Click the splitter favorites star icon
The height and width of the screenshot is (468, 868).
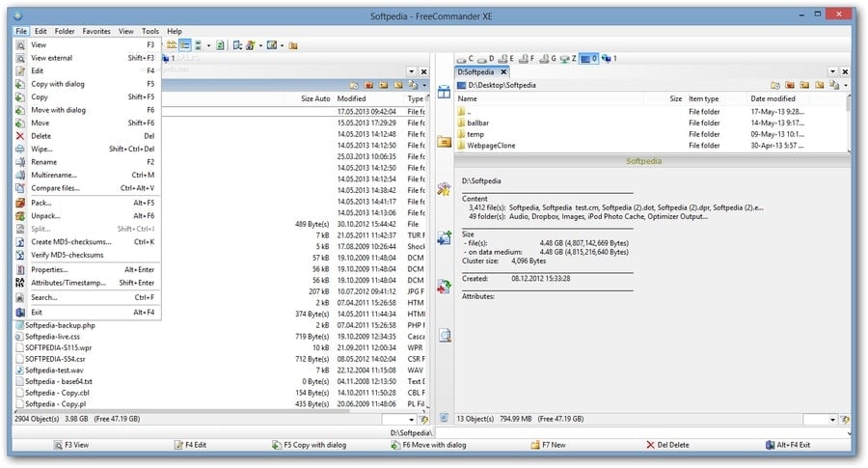click(444, 189)
